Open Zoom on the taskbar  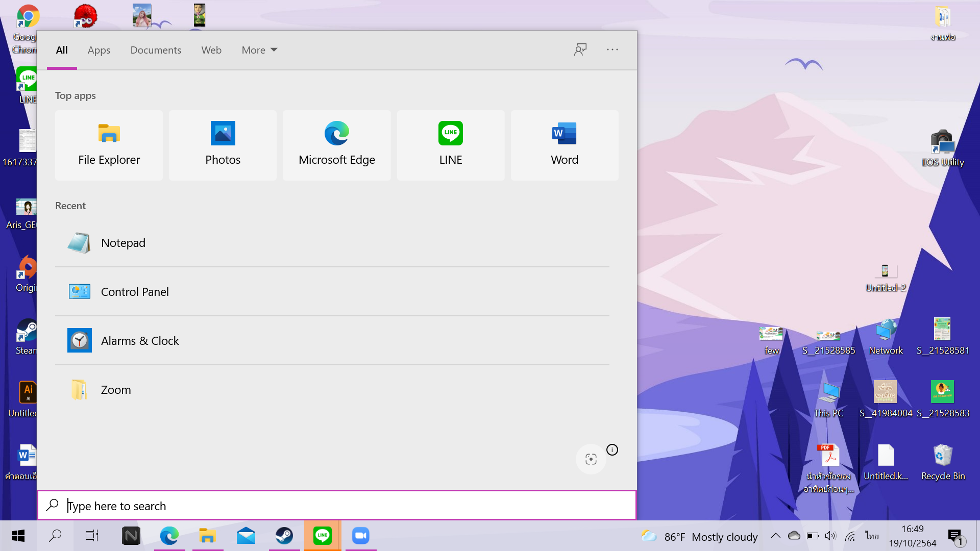click(361, 536)
